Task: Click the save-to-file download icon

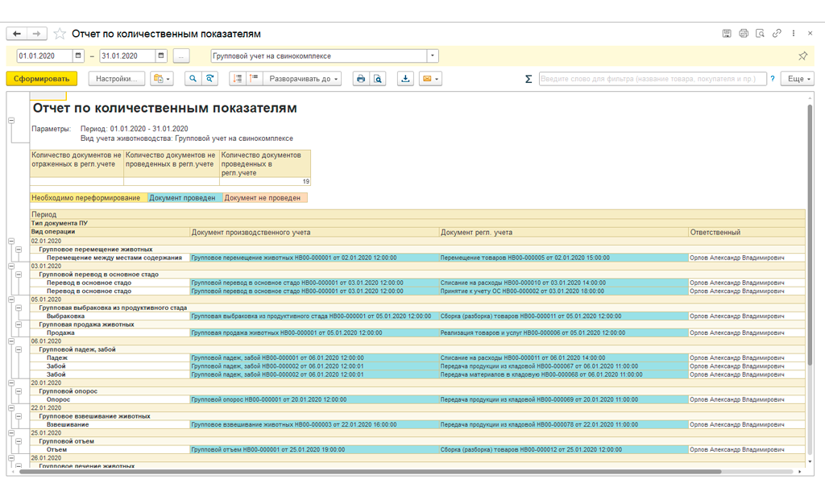Action: pos(405,79)
